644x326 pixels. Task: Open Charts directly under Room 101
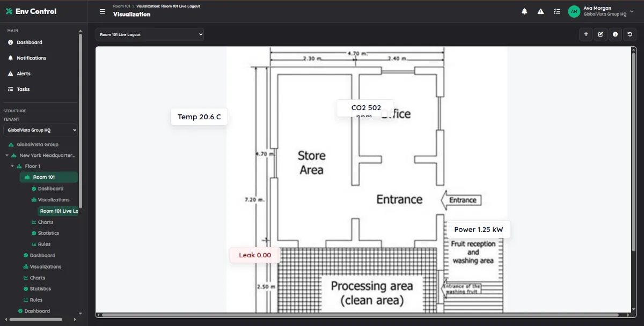coord(46,222)
